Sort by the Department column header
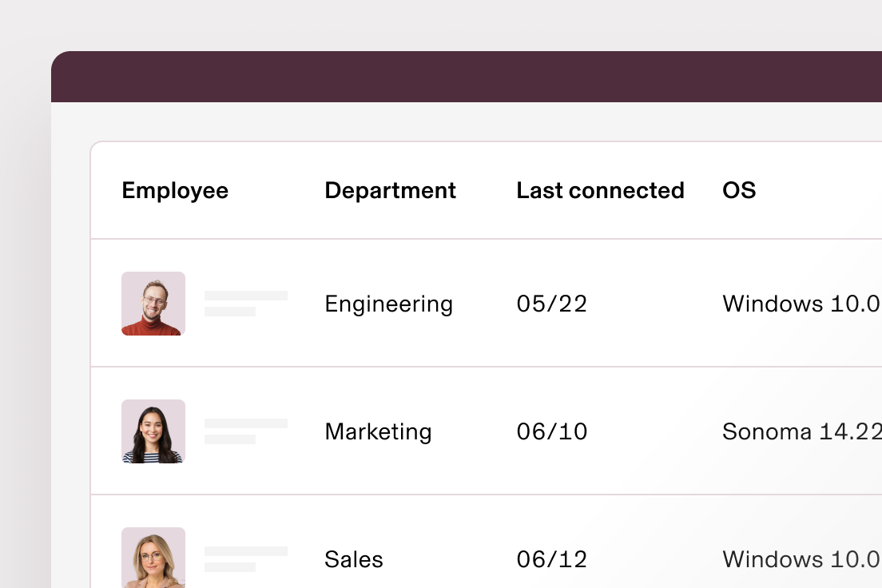This screenshot has height=588, width=882. 390,191
